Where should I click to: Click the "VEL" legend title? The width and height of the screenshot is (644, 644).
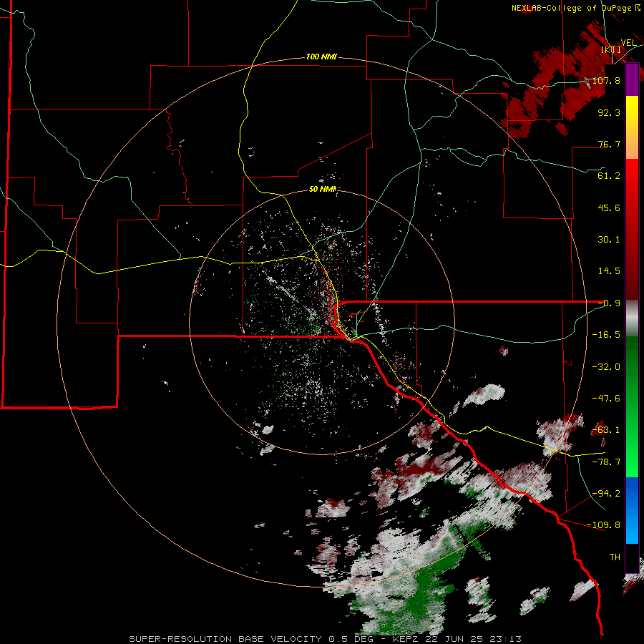point(628,43)
